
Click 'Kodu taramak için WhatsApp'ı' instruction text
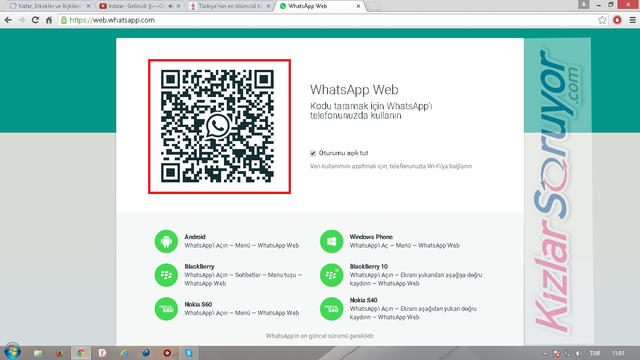point(371,106)
